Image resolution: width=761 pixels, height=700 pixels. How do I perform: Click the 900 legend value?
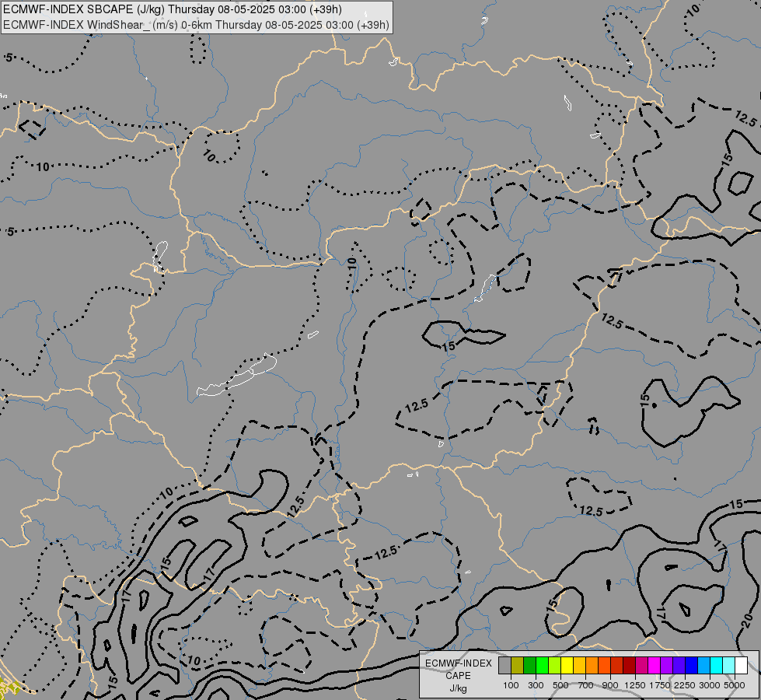(x=610, y=685)
